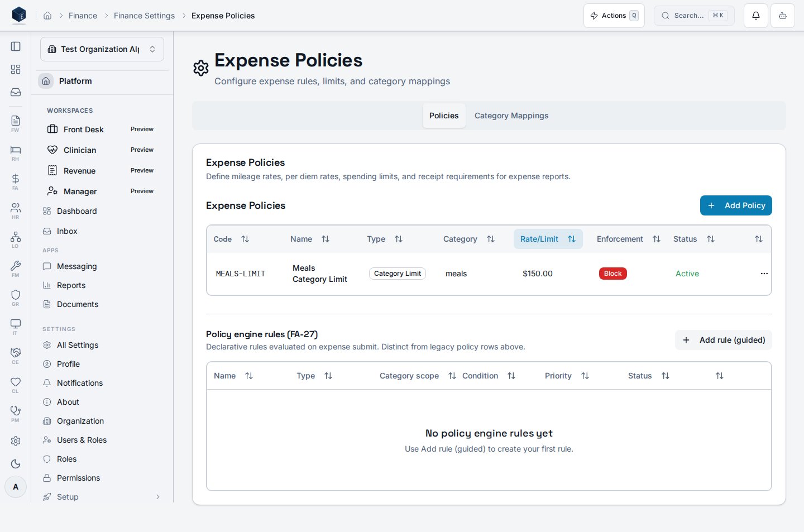Go to home breadcrumb icon

click(47, 16)
